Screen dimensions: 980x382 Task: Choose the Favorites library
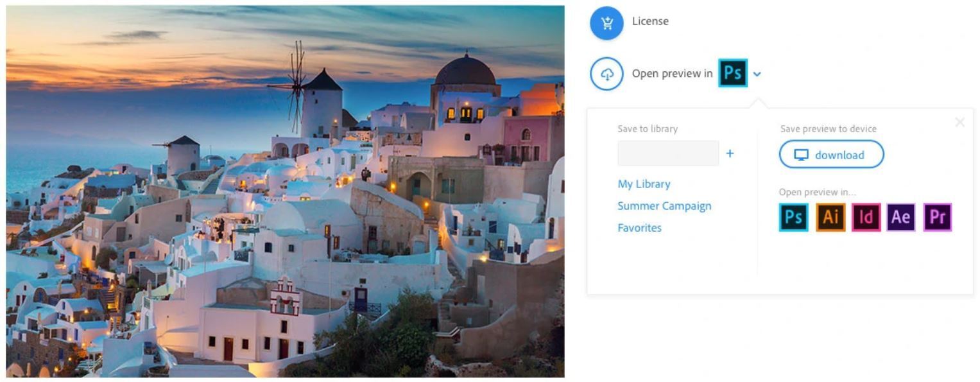pos(639,228)
